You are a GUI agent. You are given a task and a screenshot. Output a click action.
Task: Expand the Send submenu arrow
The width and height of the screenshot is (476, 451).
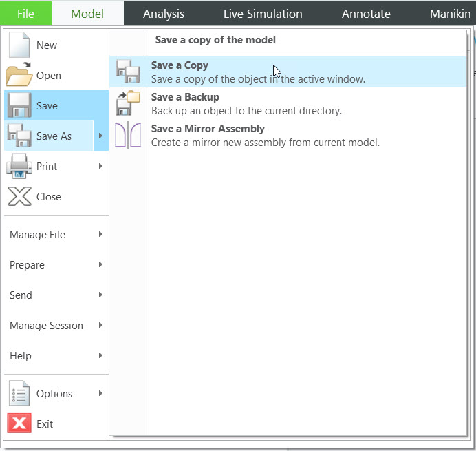101,295
